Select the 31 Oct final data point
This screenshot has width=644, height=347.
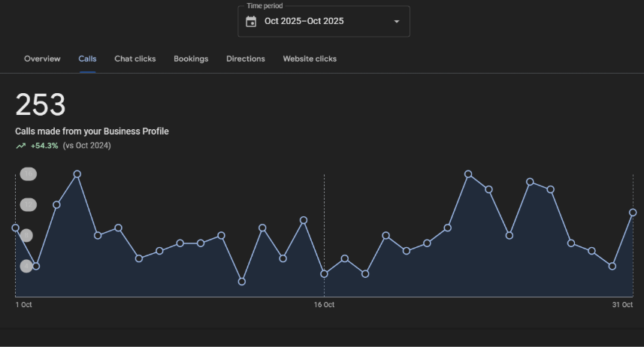[633, 213]
